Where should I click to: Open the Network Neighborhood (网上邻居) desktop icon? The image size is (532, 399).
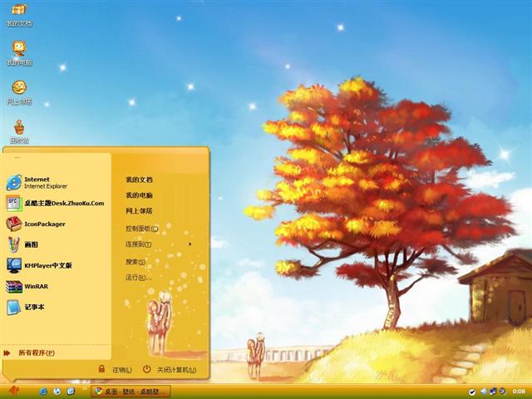click(19, 92)
